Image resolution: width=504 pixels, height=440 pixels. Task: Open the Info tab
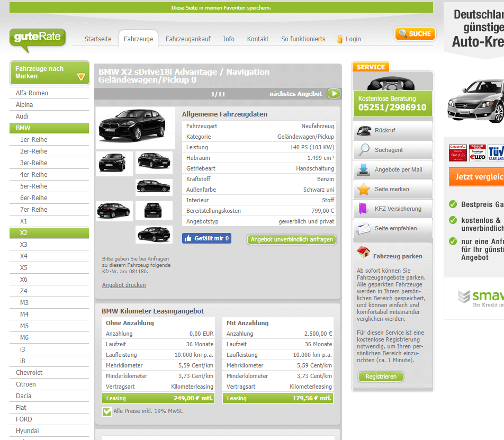tap(229, 39)
